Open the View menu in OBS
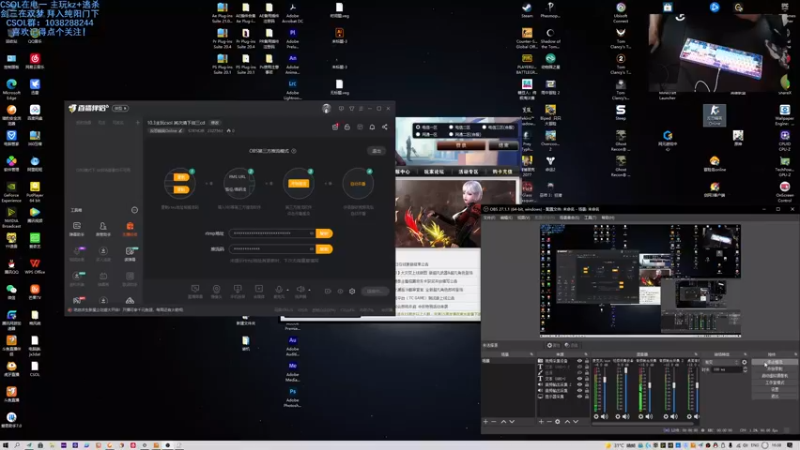 point(523,218)
